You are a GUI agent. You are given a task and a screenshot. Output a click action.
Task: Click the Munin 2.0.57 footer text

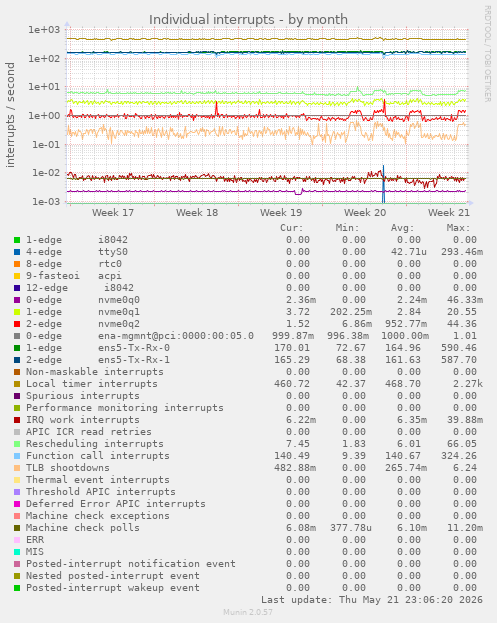(x=248, y=612)
